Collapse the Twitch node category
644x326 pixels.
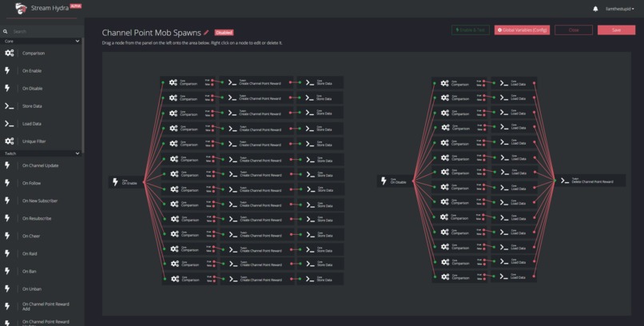coord(78,153)
